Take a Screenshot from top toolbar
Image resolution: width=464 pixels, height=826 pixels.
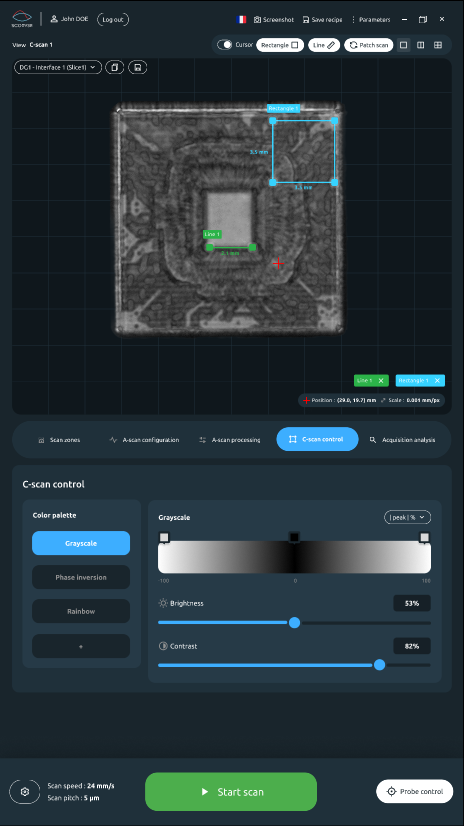[274, 19]
